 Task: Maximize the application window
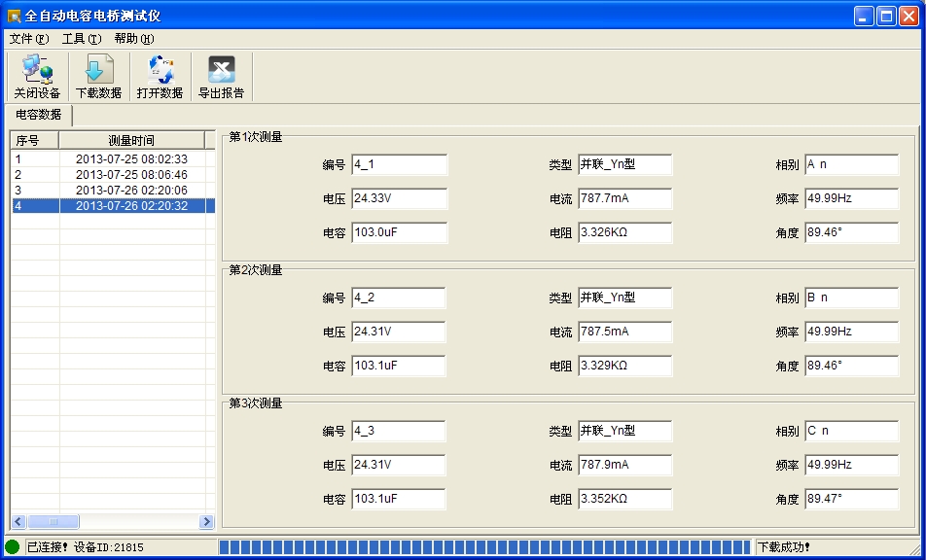886,16
